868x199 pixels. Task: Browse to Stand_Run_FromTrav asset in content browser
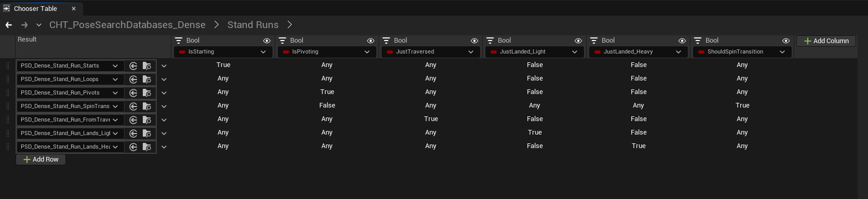point(147,120)
